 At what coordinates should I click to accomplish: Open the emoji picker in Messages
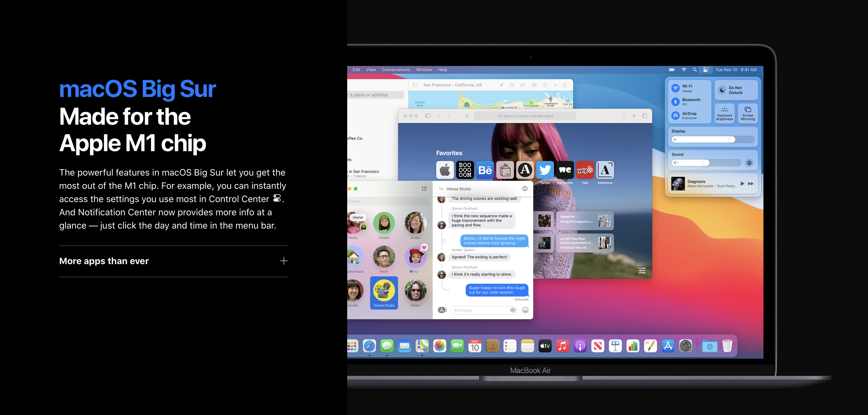[x=525, y=310]
